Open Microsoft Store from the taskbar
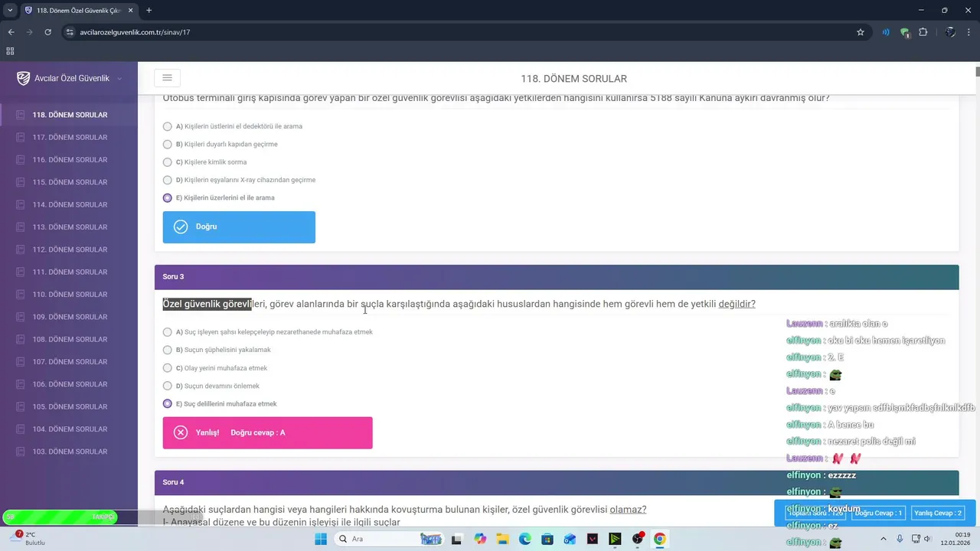Screen dimensions: 980x551 tap(547, 539)
